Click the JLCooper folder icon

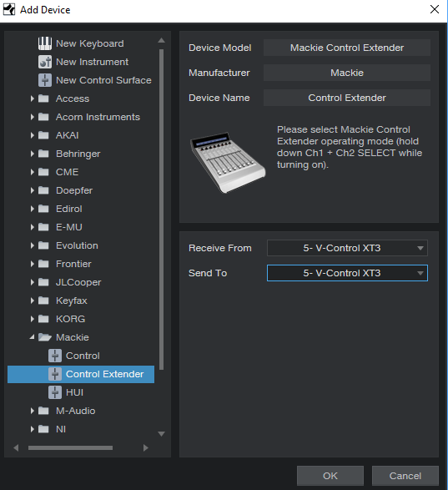(x=43, y=282)
